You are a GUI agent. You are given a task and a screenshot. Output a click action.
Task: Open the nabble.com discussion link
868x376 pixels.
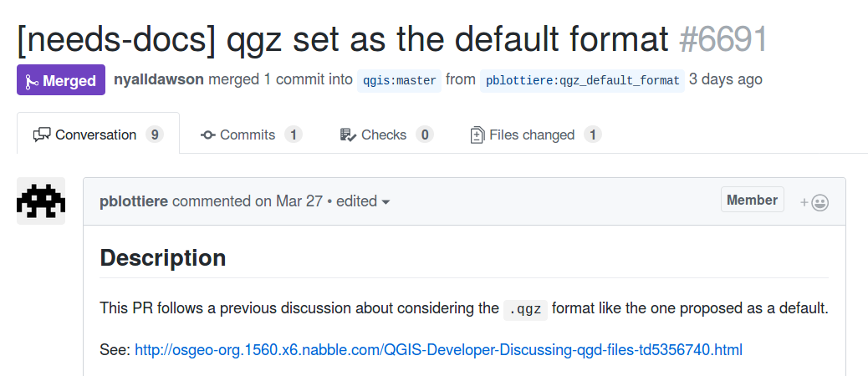(438, 350)
